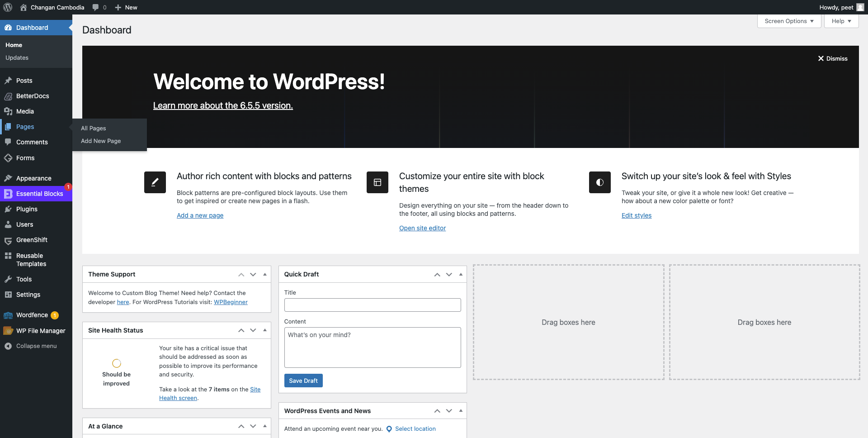
Task: Open the Help dropdown tab
Action: pyautogui.click(x=841, y=21)
